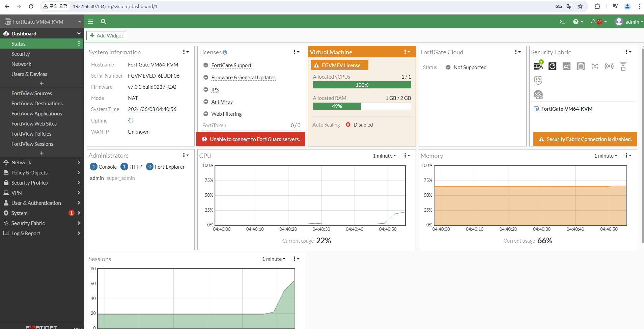
Task: Open the Memory widget 1 minute time dropdown
Action: 606,156
